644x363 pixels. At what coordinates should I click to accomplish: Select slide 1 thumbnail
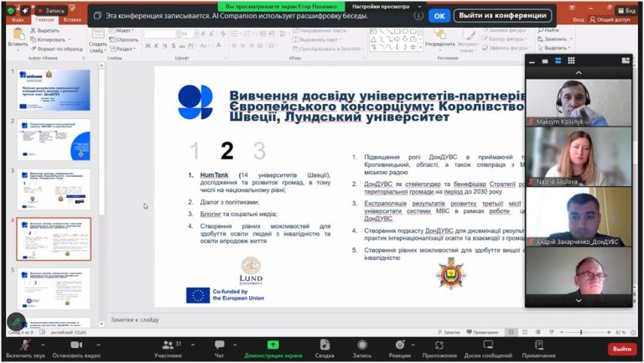coord(54,90)
